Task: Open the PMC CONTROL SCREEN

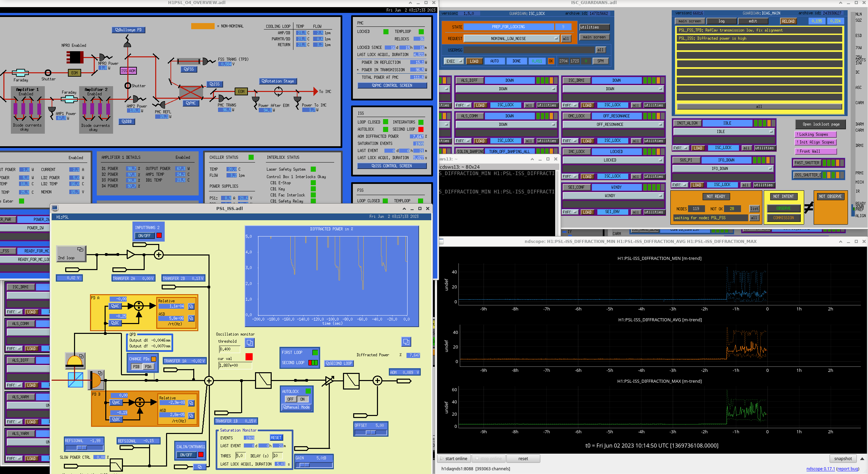Action: tap(392, 86)
